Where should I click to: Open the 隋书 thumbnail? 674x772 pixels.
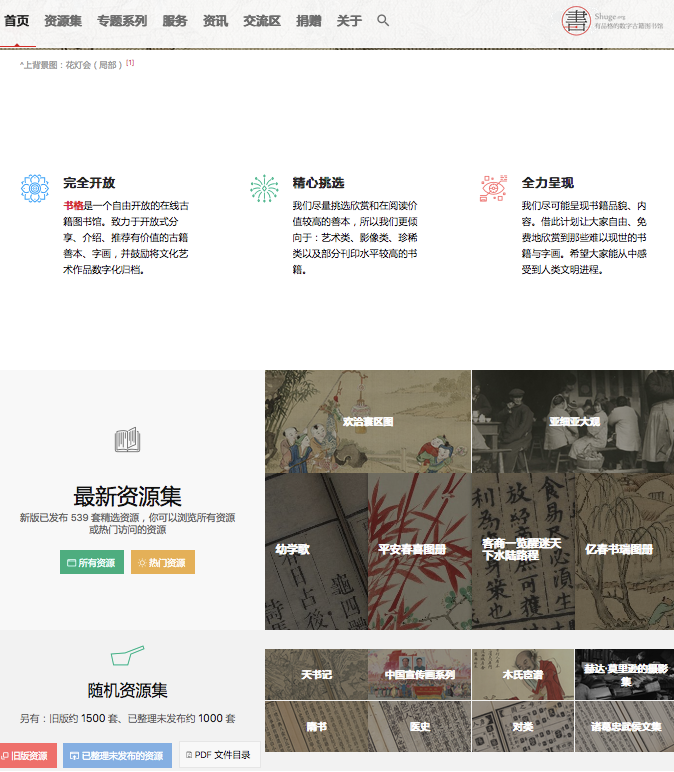coord(316,726)
